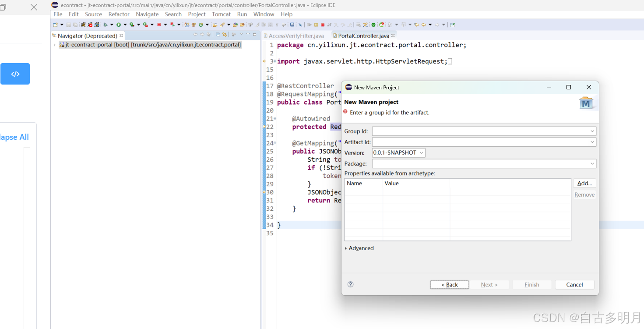Start Tomcat with the cat icon

tap(83, 25)
